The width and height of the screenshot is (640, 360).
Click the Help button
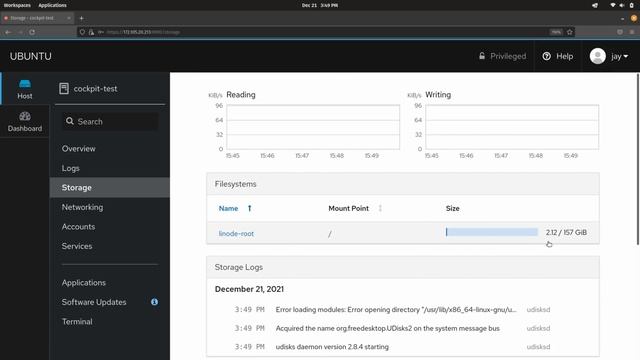pos(558,56)
